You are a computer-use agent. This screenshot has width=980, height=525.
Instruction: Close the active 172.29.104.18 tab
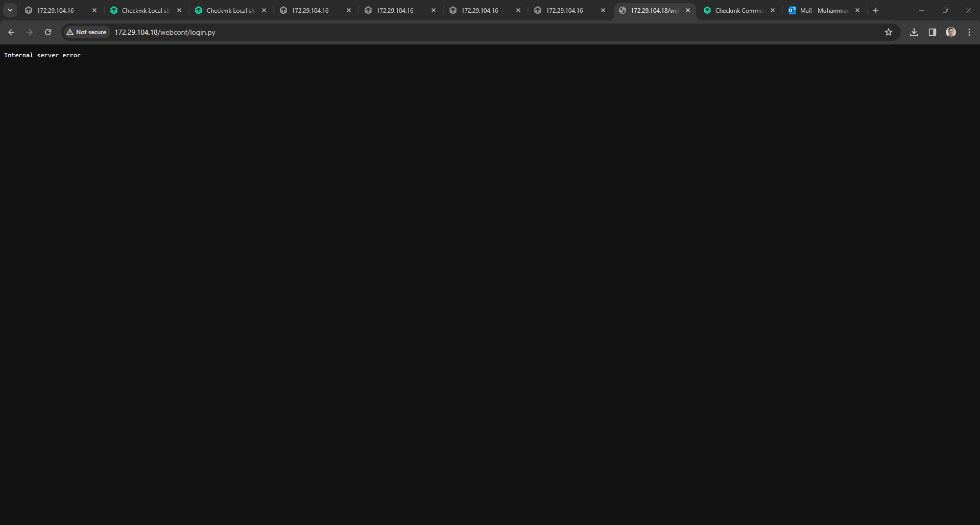pos(688,10)
